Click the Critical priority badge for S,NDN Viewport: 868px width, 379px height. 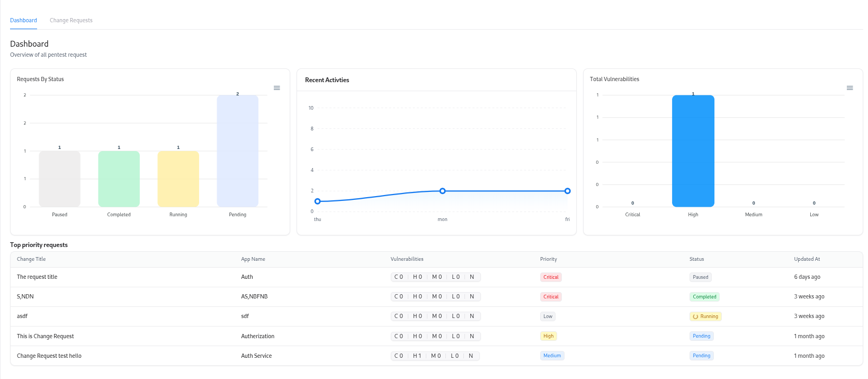click(551, 297)
